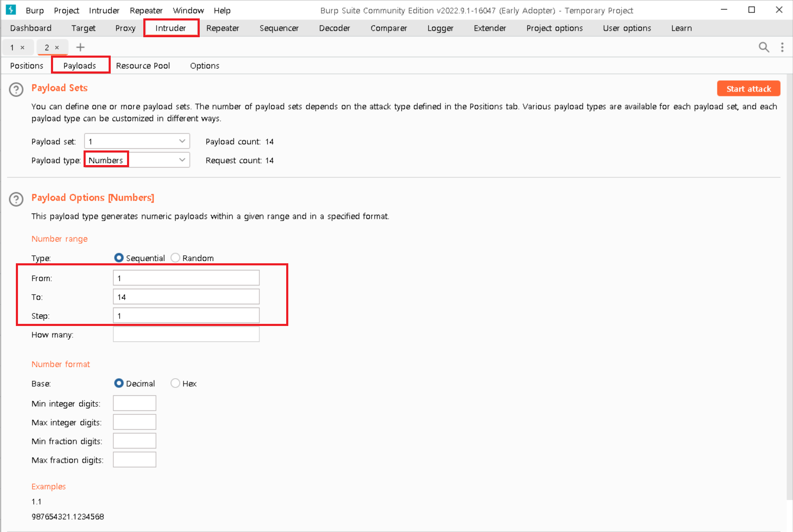The image size is (793, 532).
Task: Click the 'Number range' heading
Action: 59,239
